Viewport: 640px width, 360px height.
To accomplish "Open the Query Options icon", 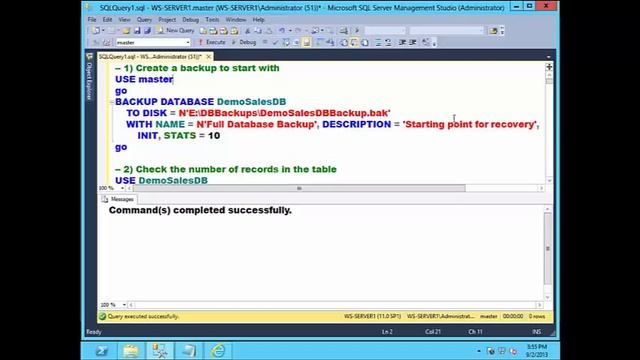I will click(296, 42).
